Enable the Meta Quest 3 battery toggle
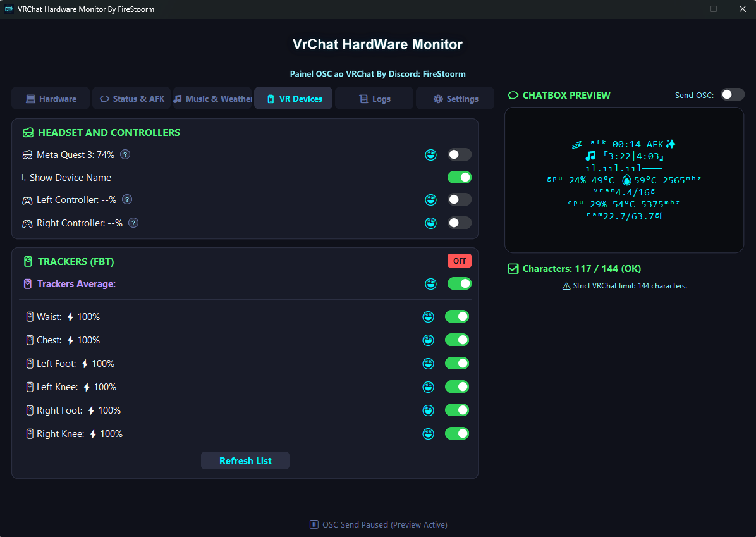The width and height of the screenshot is (756, 537). [x=459, y=155]
